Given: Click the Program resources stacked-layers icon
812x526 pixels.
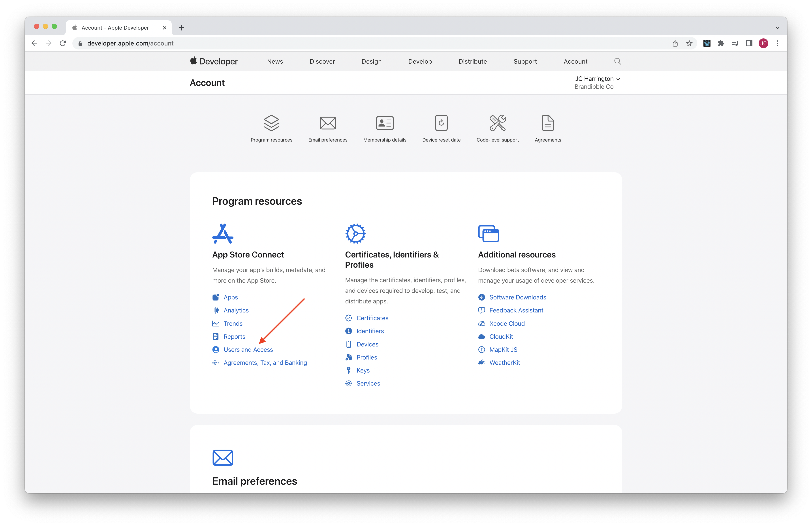Looking at the screenshot, I should [271, 123].
